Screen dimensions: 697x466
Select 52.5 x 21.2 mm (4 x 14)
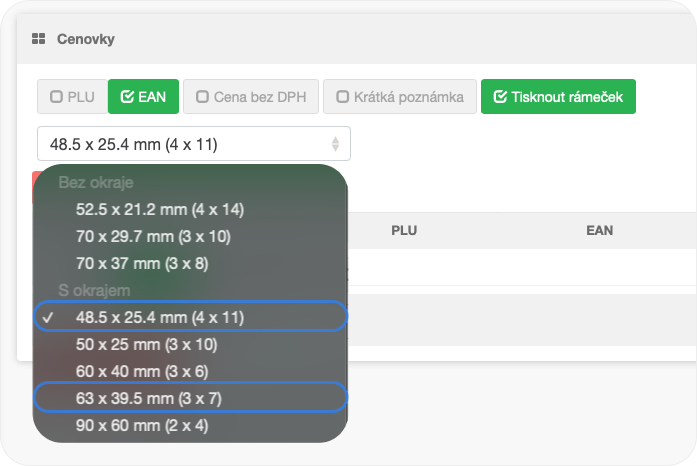[160, 209]
